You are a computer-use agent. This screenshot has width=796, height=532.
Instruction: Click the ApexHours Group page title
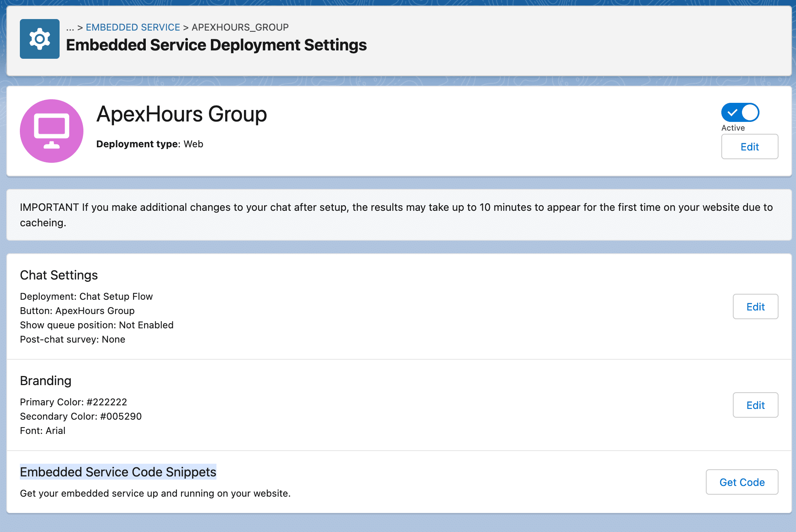182,115
